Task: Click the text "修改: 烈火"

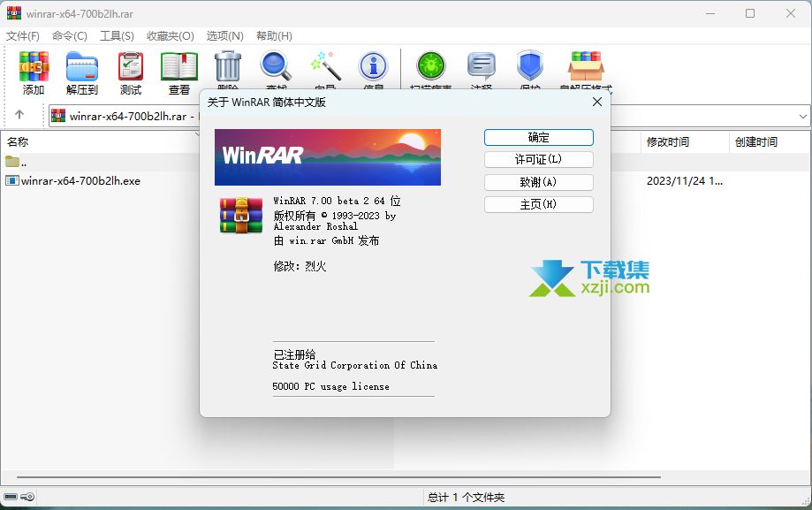Action: point(300,266)
